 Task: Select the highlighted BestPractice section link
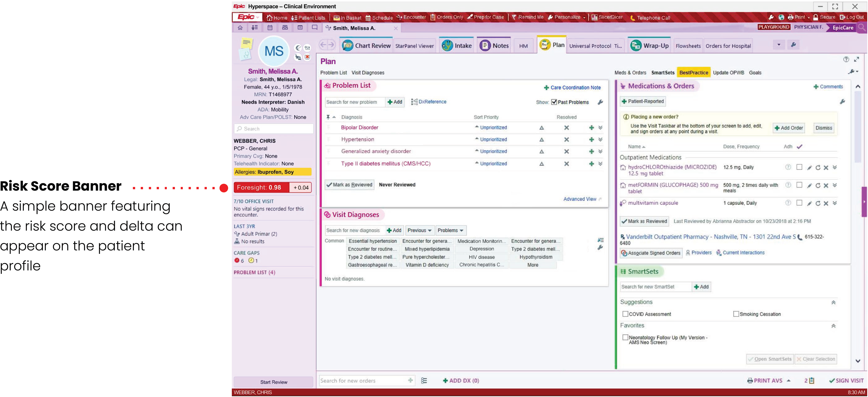tap(693, 72)
